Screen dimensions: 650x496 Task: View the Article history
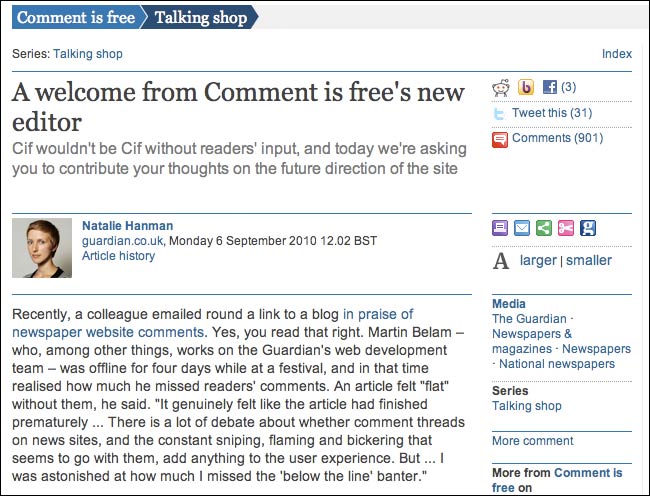pyautogui.click(x=118, y=256)
